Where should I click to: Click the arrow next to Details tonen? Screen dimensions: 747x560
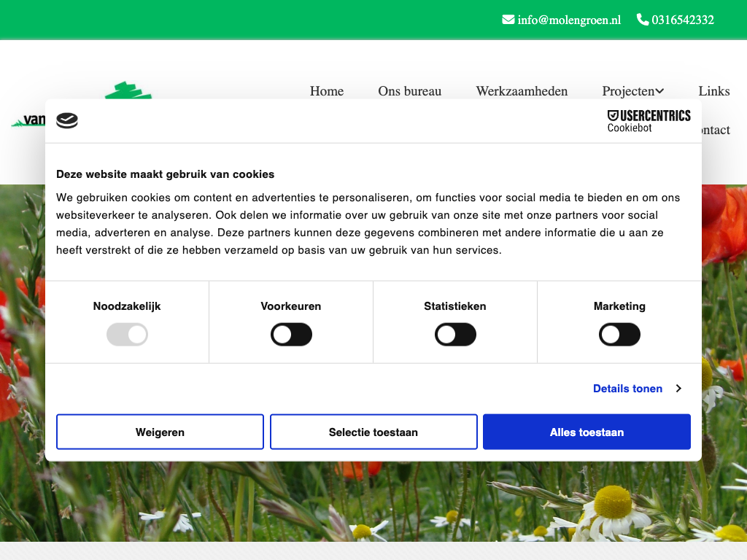tap(678, 389)
